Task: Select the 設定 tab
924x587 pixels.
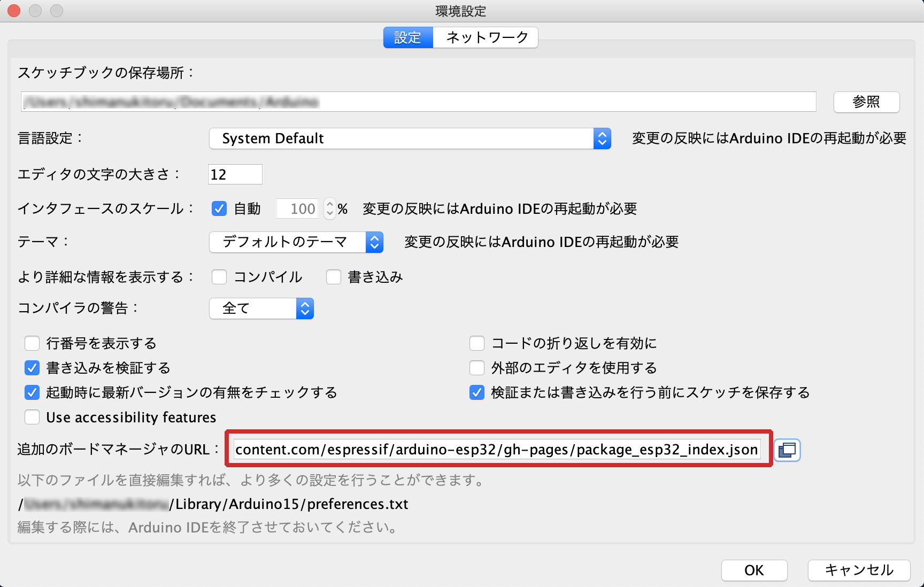Action: [407, 37]
